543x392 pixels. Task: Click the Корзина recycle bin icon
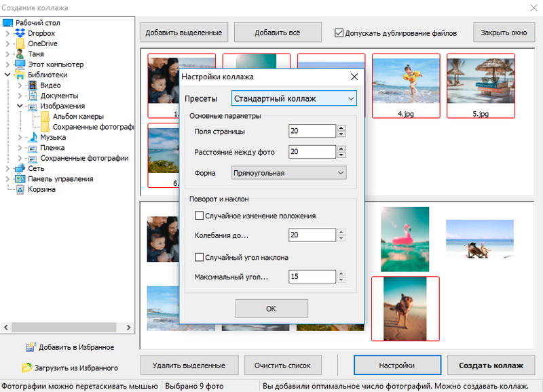(20, 189)
